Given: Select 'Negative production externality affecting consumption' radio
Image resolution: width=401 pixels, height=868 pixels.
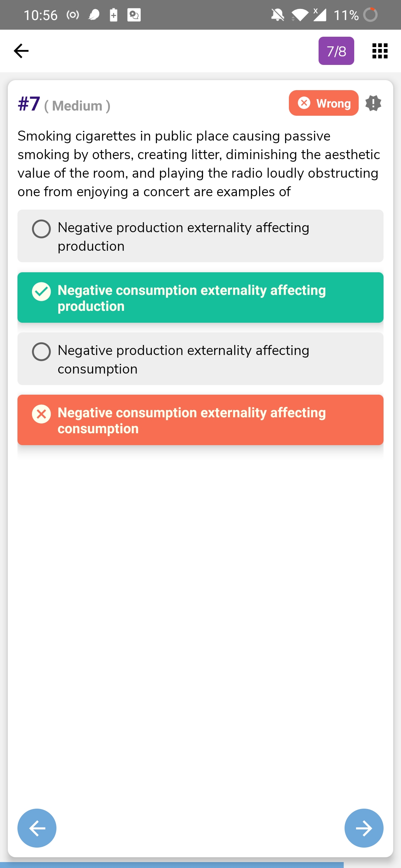Looking at the screenshot, I should coord(41,352).
